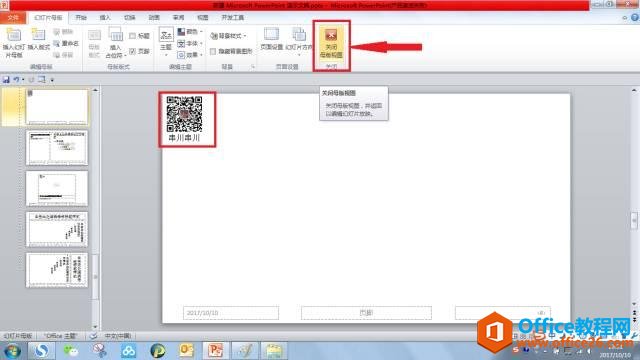Click scroll up arrow in thumbnail pane
640x360 pixels.
pyautogui.click(x=96, y=90)
